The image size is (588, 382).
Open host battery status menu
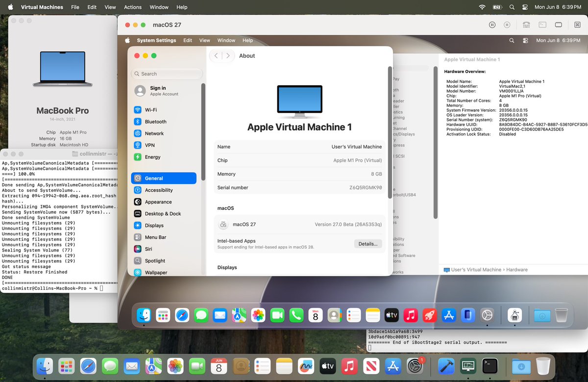(497, 7)
